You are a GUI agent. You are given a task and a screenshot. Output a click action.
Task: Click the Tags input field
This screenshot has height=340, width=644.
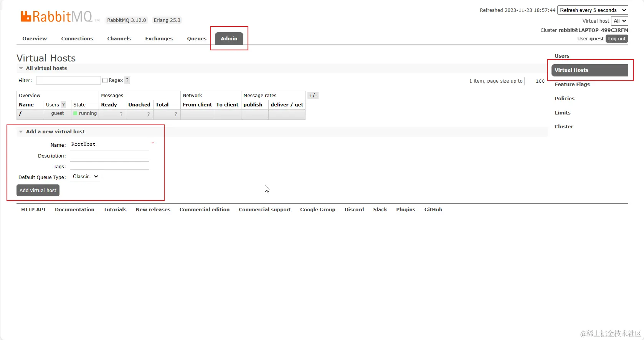tap(109, 166)
